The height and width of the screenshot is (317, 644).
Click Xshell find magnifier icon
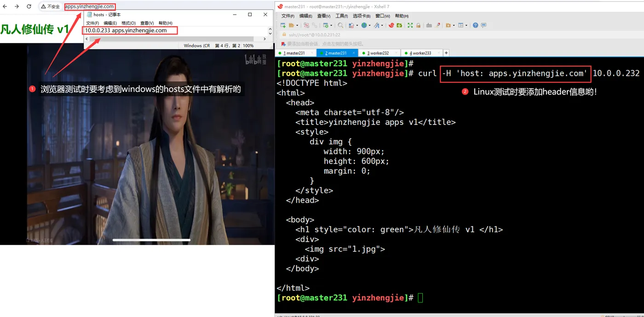[x=340, y=25]
